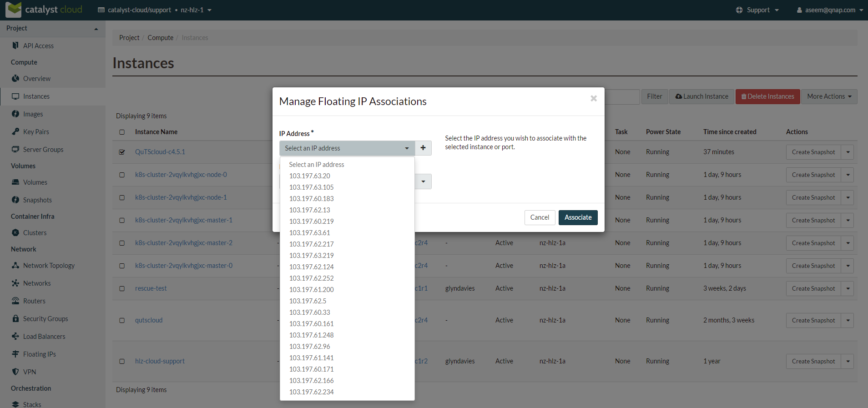Click the plus icon beside IP Address

[x=423, y=148]
